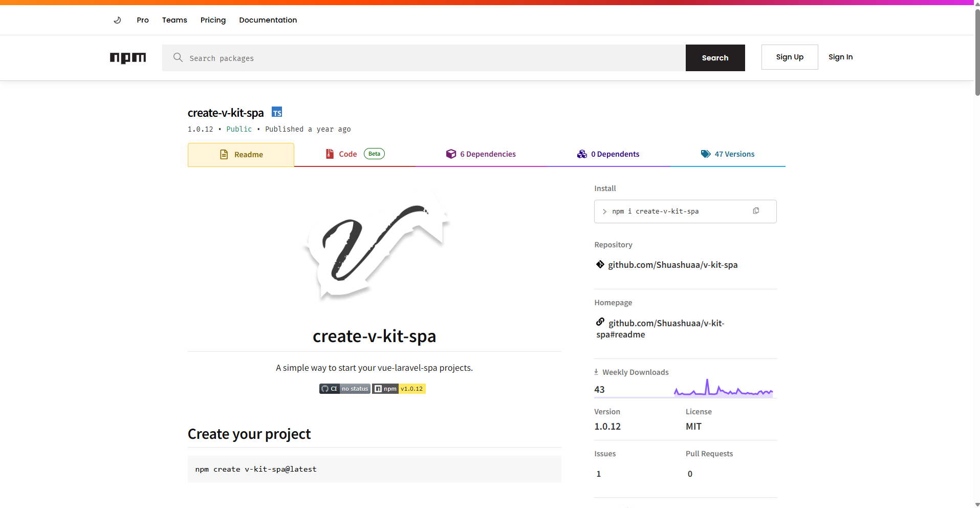980x508 pixels.
Task: Click the Pull Requests count 0
Action: [690, 474]
